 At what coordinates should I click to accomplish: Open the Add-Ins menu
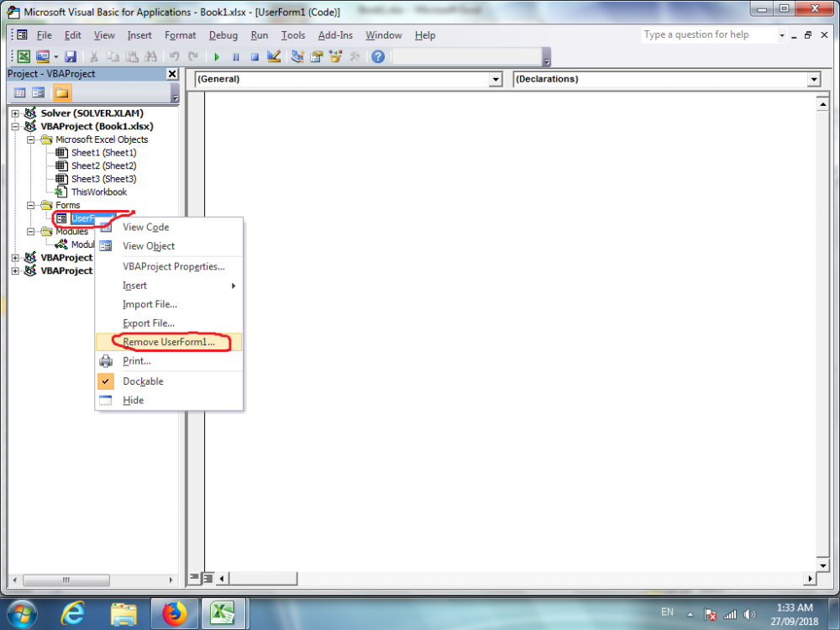point(335,35)
